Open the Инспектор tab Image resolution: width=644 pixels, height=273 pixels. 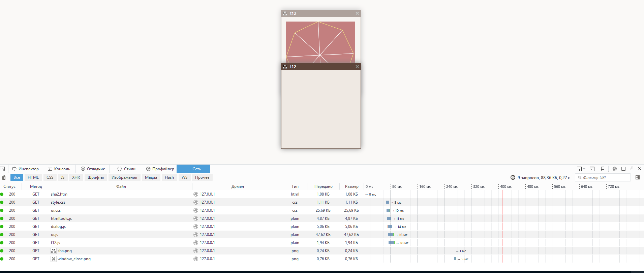[26, 169]
